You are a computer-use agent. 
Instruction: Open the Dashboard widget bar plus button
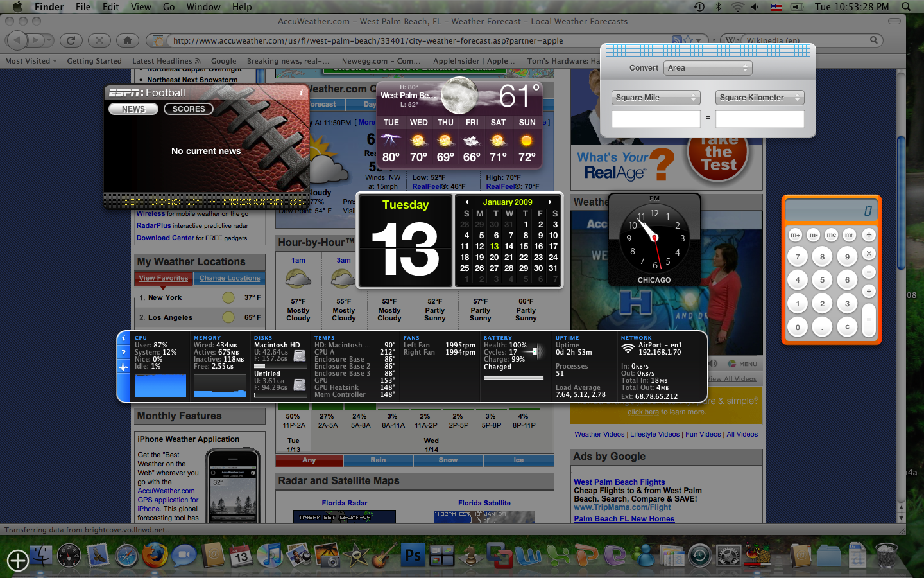pos(17,560)
